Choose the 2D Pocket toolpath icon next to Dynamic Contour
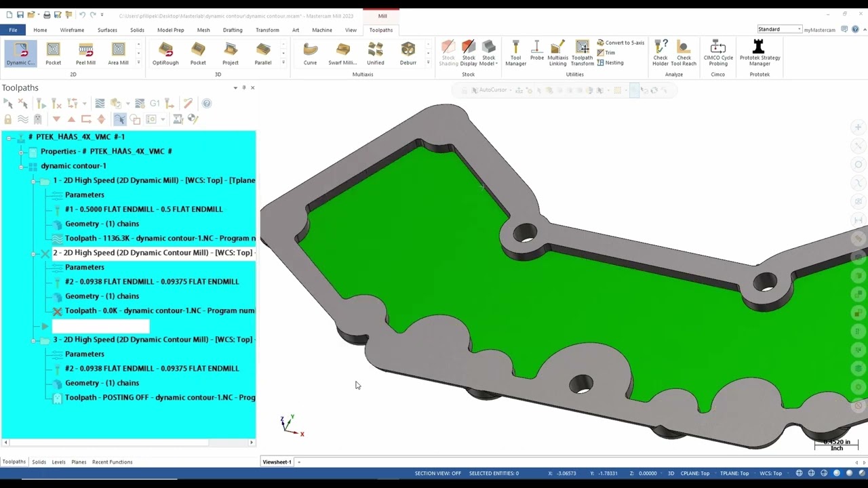Screen dimensions: 868x488 click(x=53, y=54)
